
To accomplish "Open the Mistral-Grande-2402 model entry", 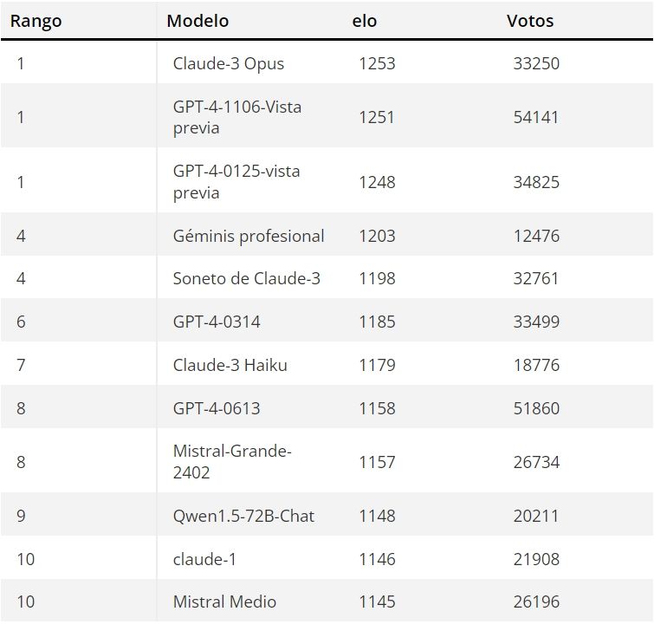I will (232, 462).
